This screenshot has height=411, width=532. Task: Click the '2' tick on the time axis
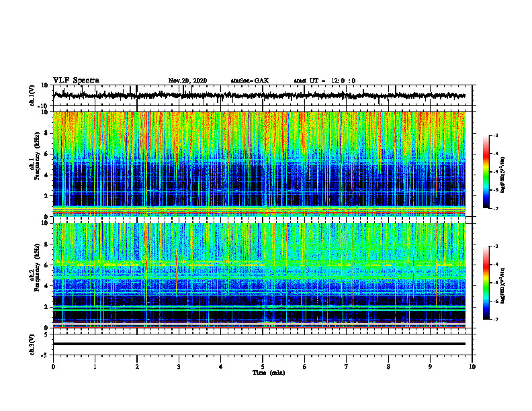(137, 367)
